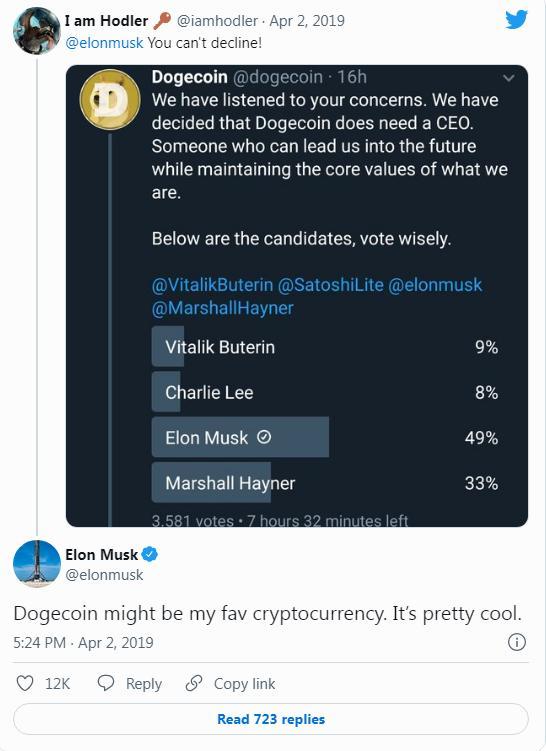The height and width of the screenshot is (751, 546).
Task: Click the Twitter bird logo
Action: [x=516, y=20]
